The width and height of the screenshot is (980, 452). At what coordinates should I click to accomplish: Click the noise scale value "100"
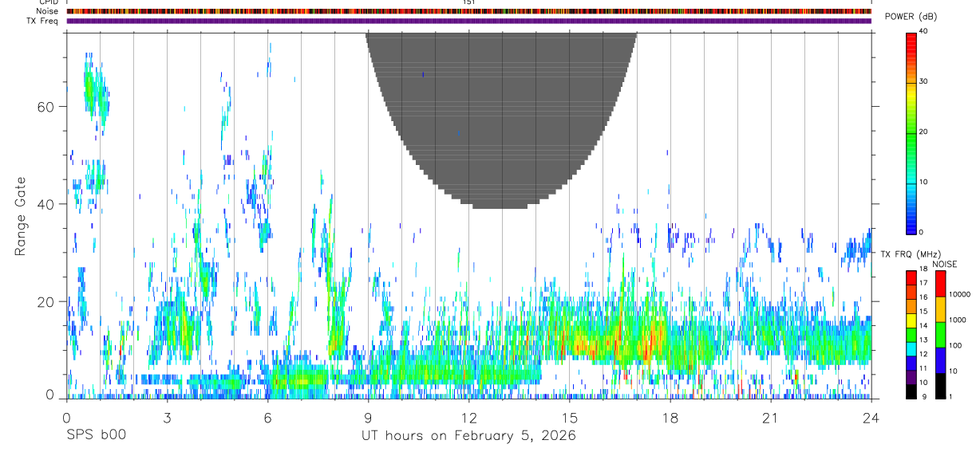point(955,345)
